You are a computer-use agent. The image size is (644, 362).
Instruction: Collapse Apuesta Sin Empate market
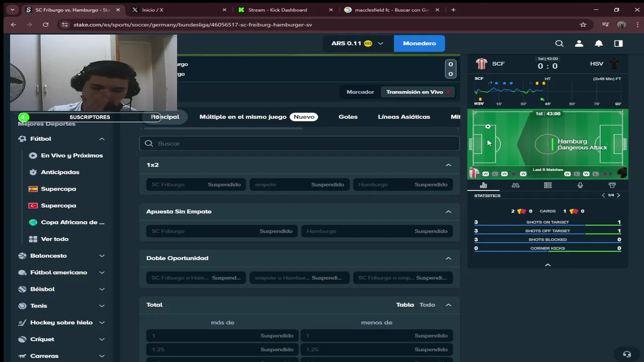point(448,212)
